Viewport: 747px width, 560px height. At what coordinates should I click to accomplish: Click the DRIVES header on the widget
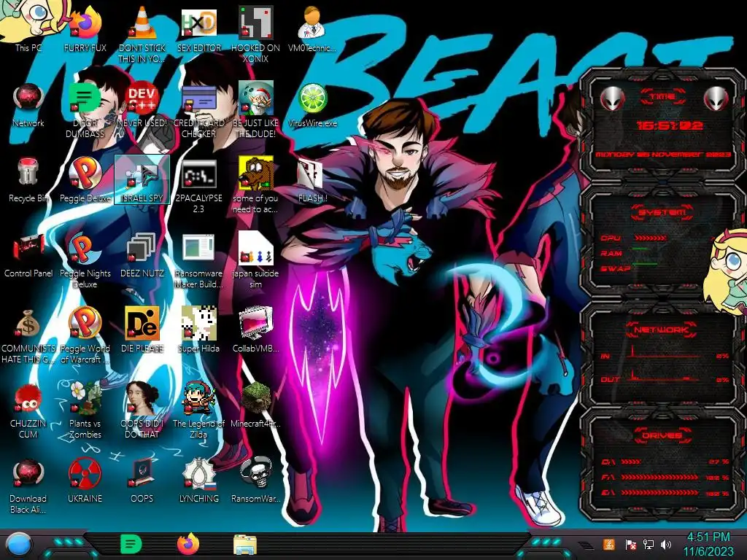[661, 435]
